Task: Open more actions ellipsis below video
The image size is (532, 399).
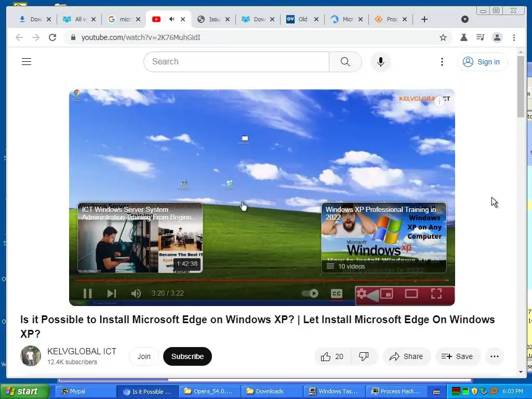Action: coord(495,356)
